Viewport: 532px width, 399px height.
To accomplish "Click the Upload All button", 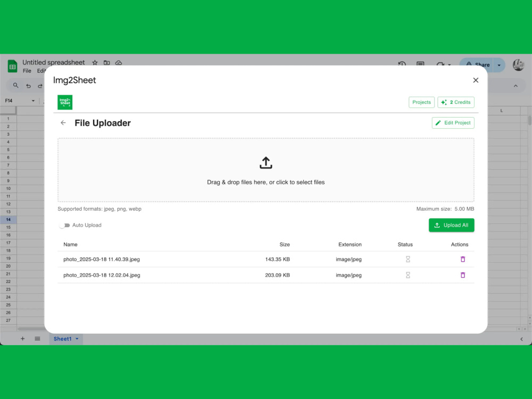I will pos(451,225).
